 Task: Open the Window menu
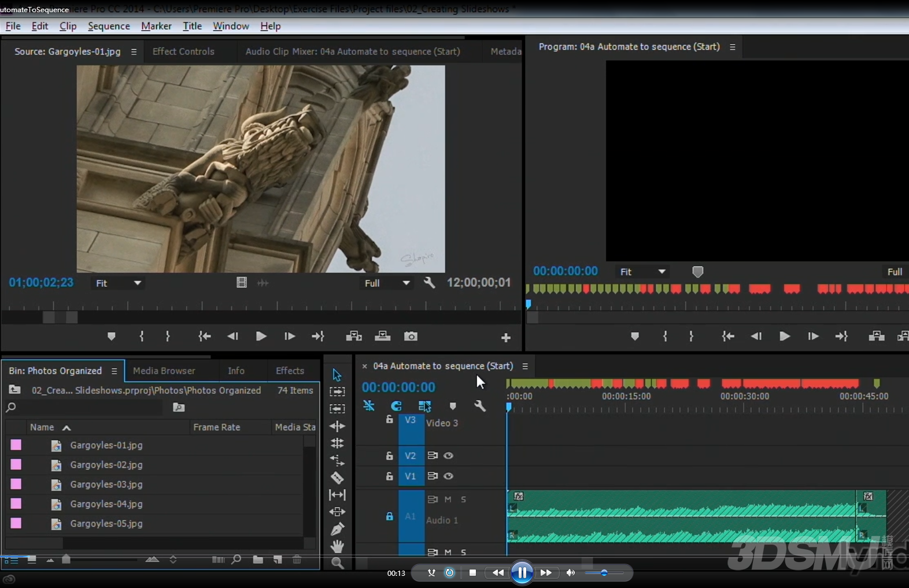tap(231, 26)
